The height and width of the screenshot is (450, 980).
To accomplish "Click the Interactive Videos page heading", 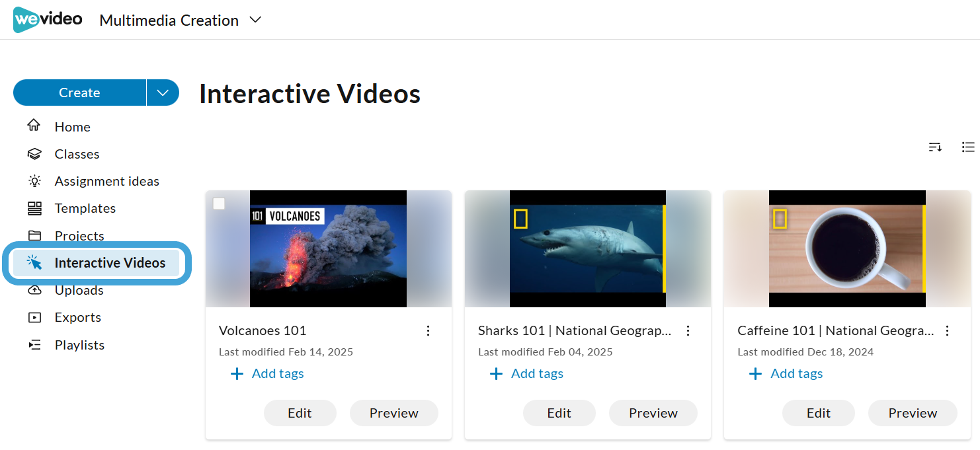I will (309, 94).
